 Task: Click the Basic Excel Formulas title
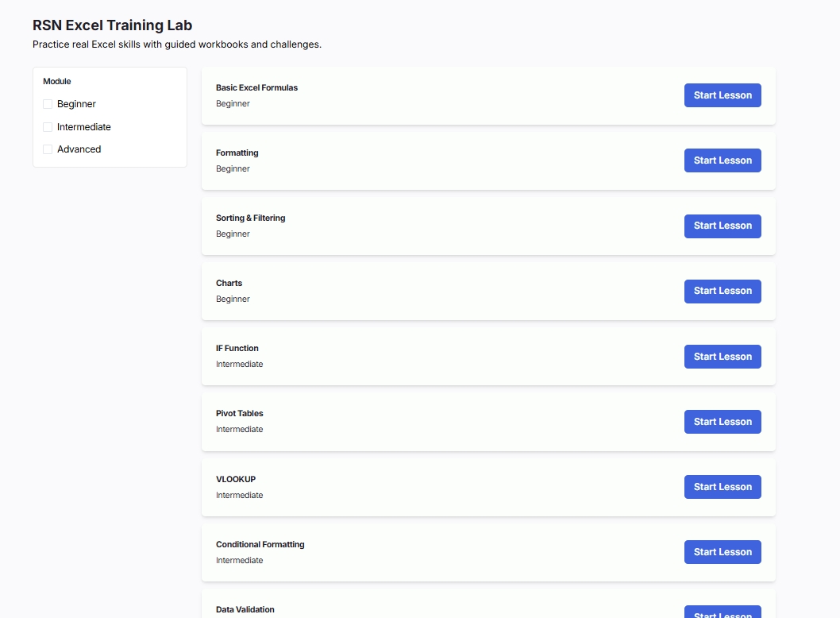pyautogui.click(x=256, y=88)
